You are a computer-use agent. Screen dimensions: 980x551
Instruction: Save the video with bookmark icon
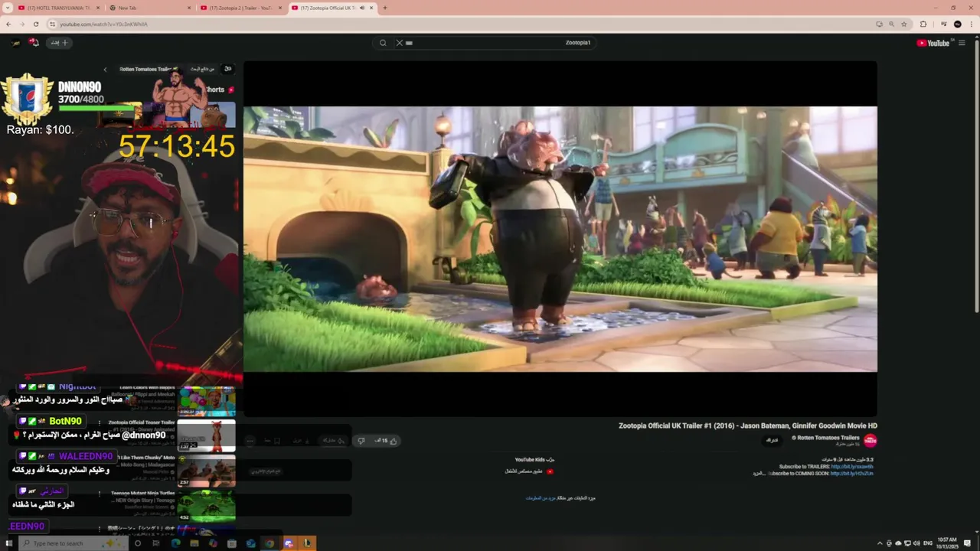272,441
